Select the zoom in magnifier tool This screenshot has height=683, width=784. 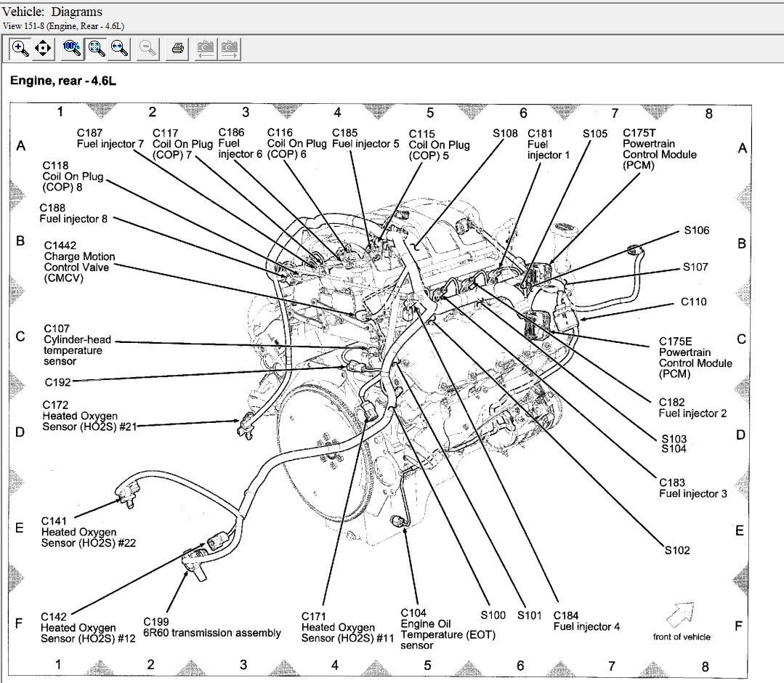[20, 49]
